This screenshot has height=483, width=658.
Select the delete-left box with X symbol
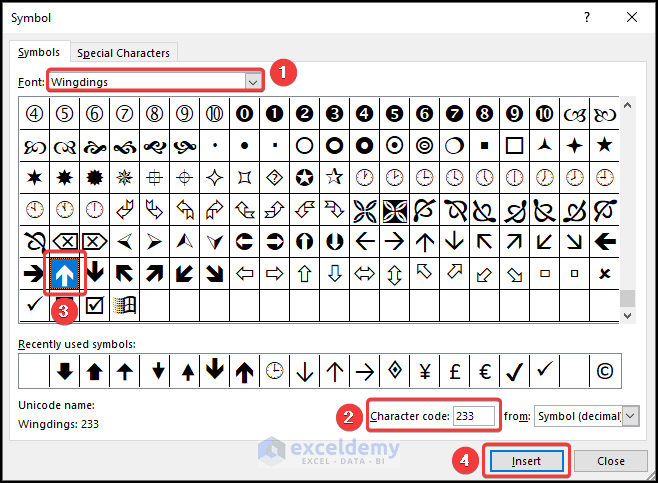pyautogui.click(x=65, y=242)
